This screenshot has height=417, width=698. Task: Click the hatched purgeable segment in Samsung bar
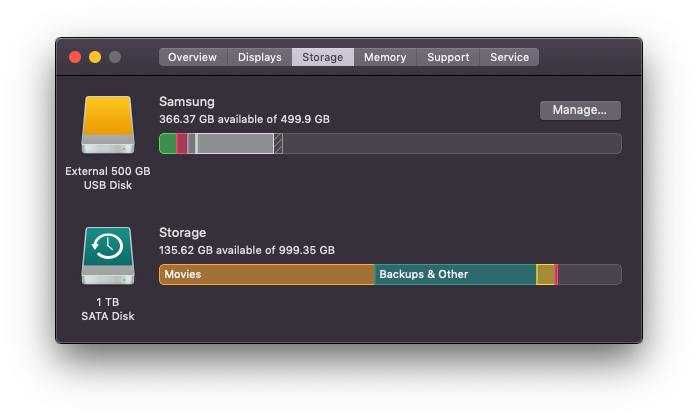[278, 144]
